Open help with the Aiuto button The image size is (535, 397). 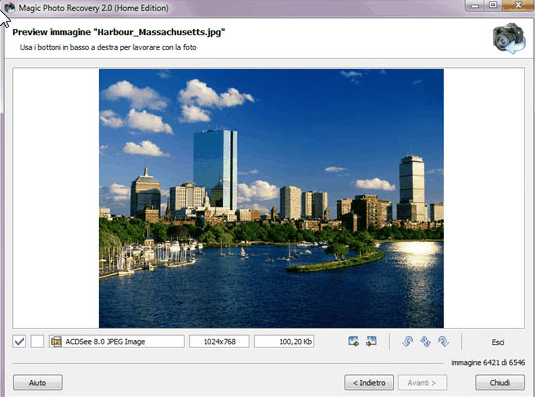[38, 383]
